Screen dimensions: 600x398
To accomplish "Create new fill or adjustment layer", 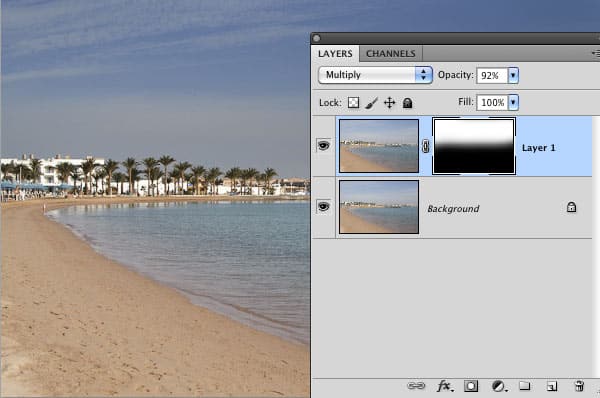I will 499,386.
